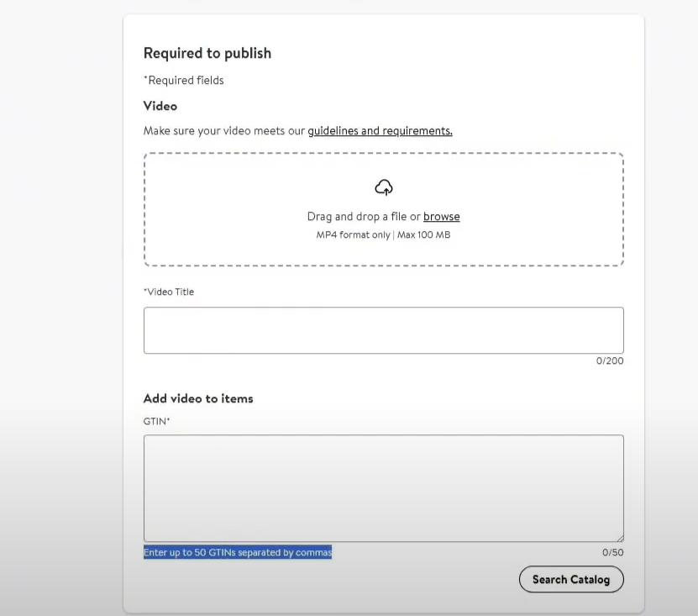Viewport: 698px width, 616px height.
Task: Click the 'MP4 format only | Max 100 MB' note
Action: [x=383, y=235]
